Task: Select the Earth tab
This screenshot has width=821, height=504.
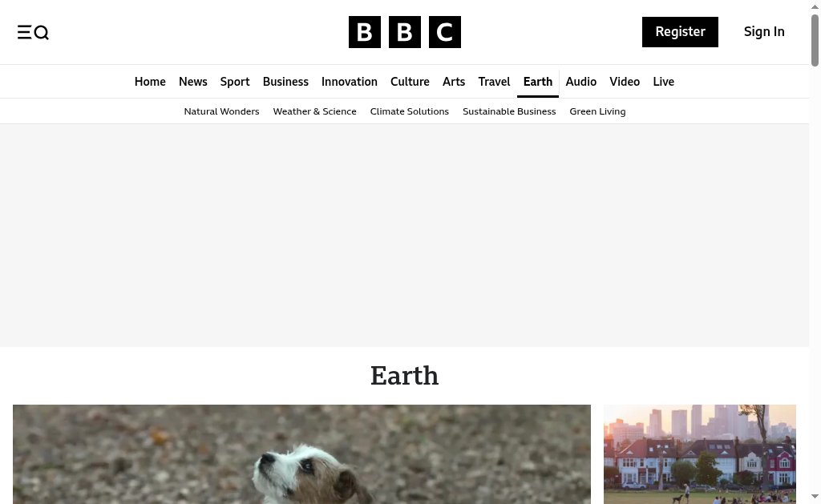Action: 538,82
